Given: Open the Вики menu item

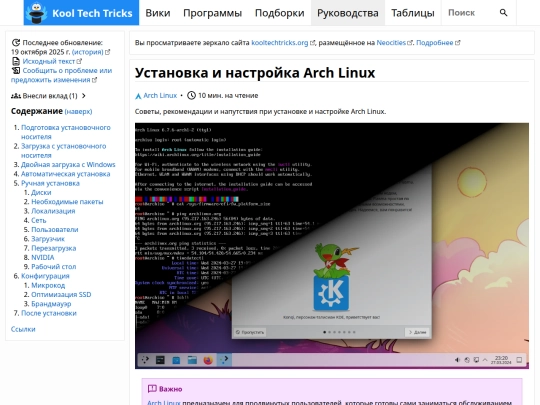Looking at the screenshot, I should pos(158,13).
